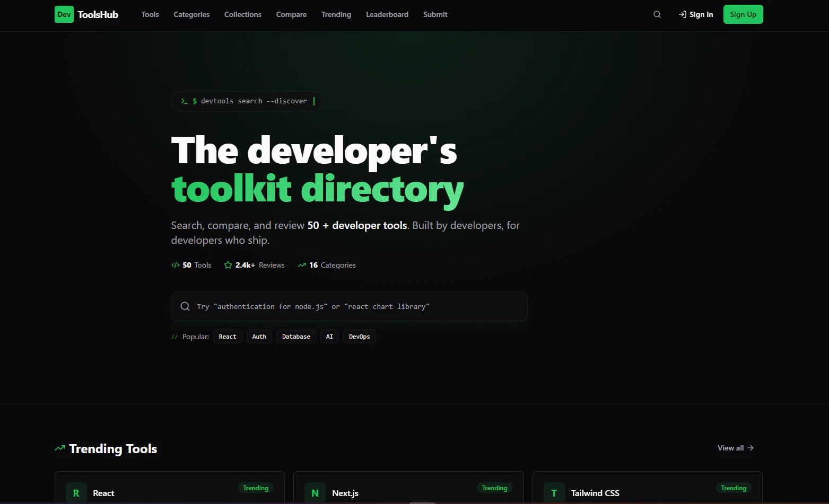Click the React "R" icon

[x=76, y=492]
